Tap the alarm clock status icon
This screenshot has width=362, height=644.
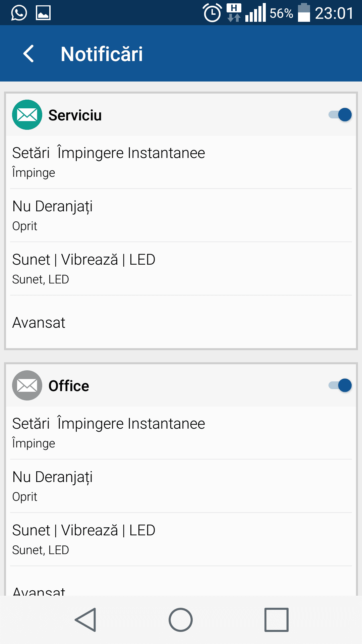coord(212,13)
